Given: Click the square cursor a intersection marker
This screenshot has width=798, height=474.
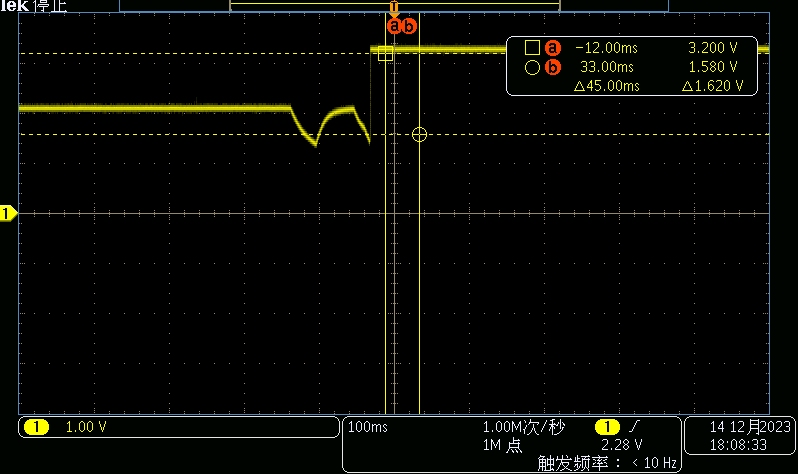Looking at the screenshot, I should [x=385, y=53].
